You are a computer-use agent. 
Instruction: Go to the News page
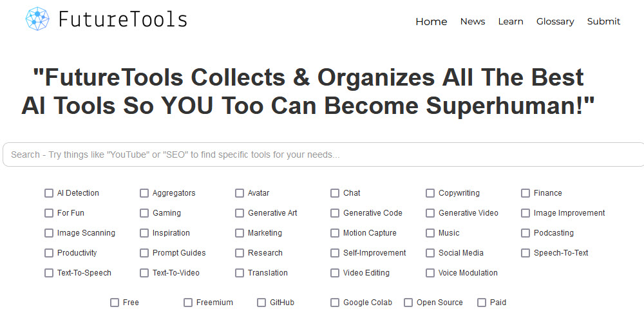click(472, 21)
